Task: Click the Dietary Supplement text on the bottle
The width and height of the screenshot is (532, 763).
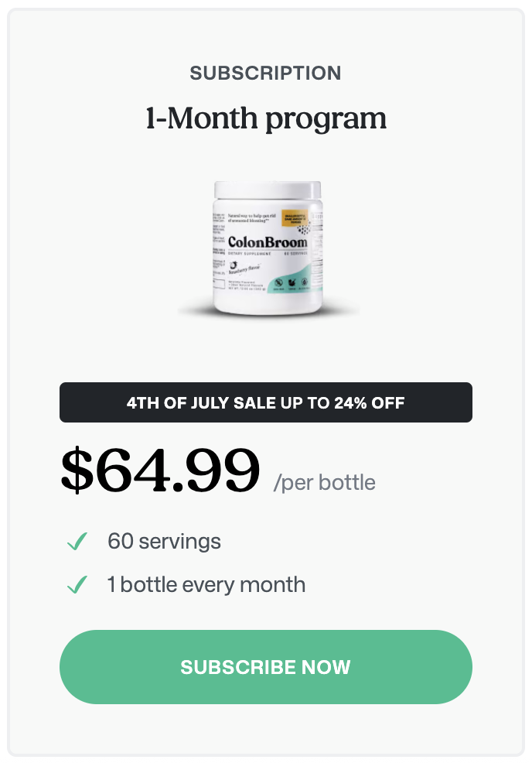Action: click(250, 254)
